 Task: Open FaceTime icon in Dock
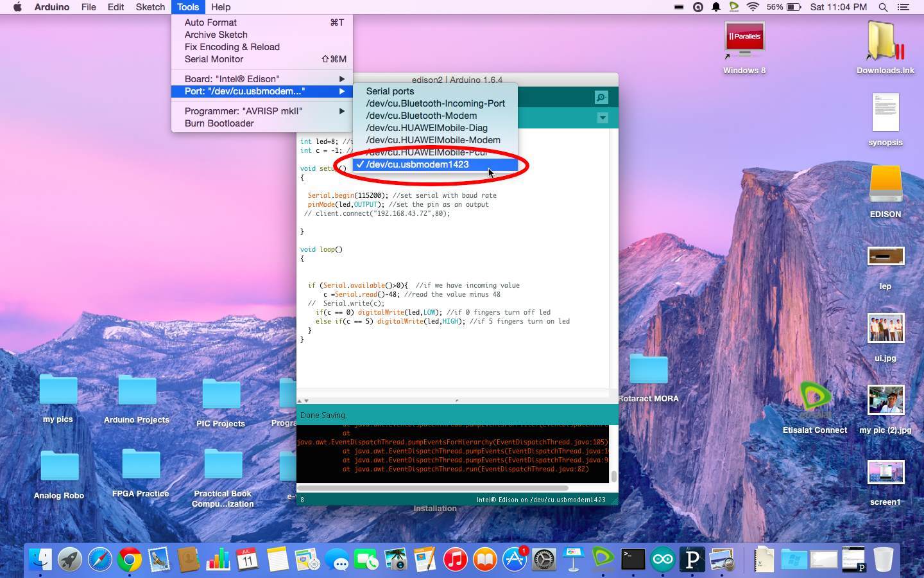tap(366, 559)
